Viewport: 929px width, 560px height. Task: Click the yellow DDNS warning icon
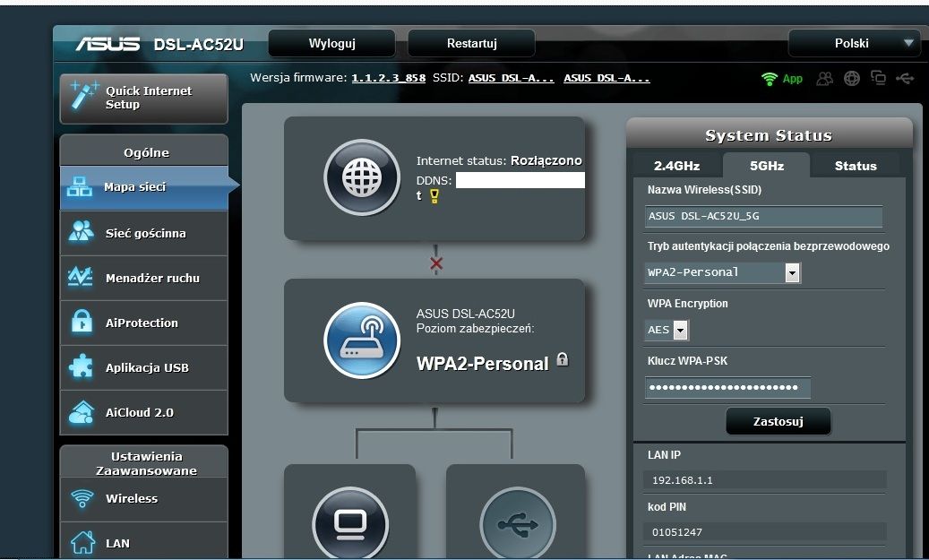(x=434, y=195)
